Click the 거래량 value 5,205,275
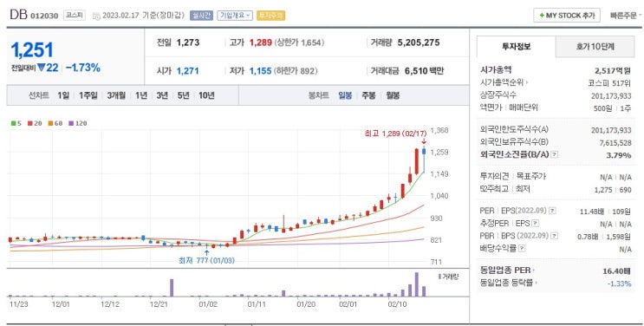The image size is (644, 326). coord(419,42)
